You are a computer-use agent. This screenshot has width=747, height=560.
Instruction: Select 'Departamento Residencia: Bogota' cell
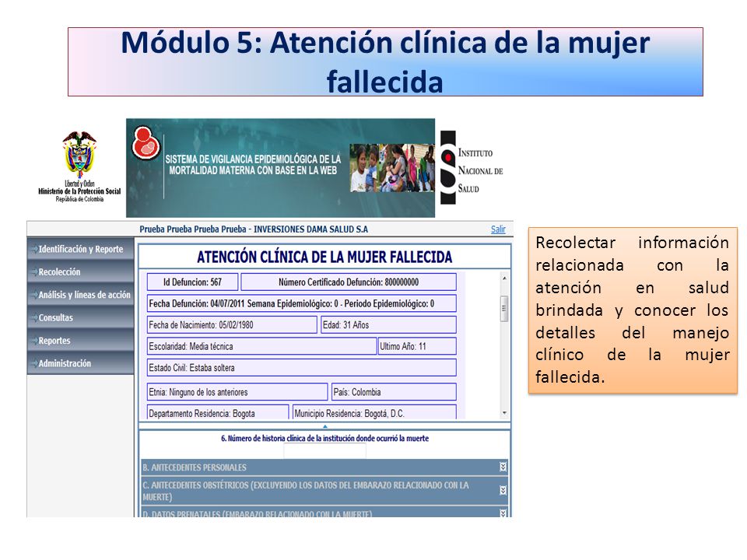[x=218, y=412]
